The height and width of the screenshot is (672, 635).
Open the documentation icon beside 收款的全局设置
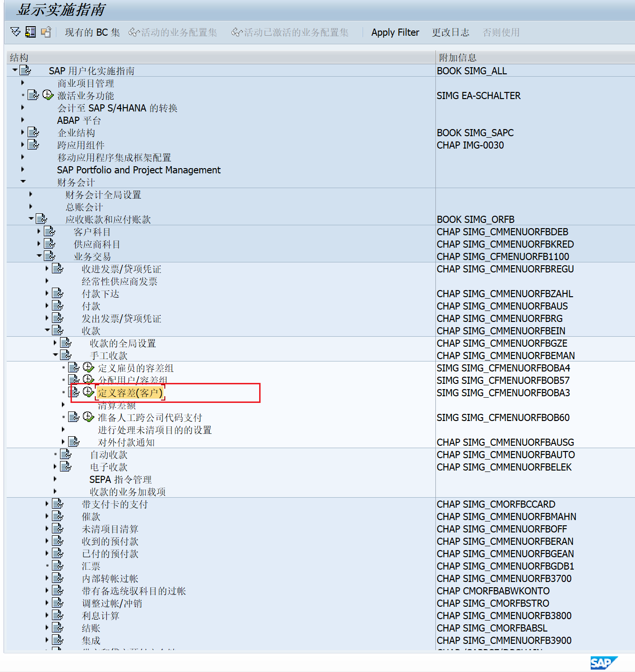click(66, 343)
